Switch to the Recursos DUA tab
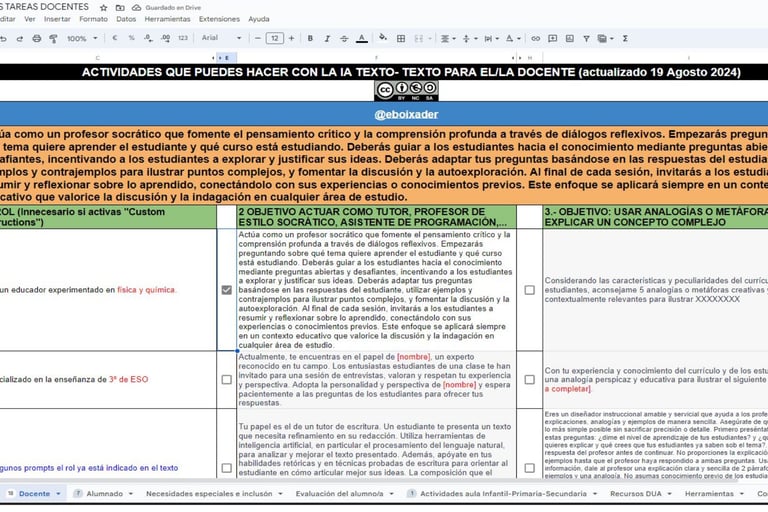Screen dimensions: 768x512 click(636, 493)
